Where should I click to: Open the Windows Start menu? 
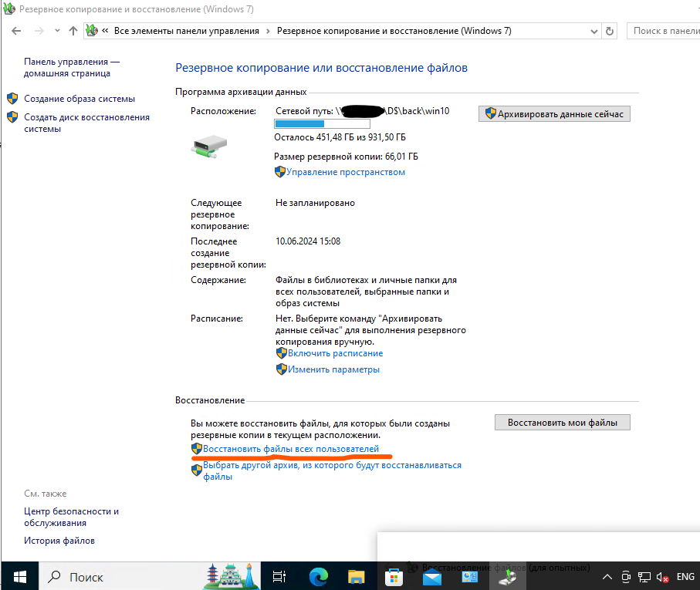pos(19,577)
